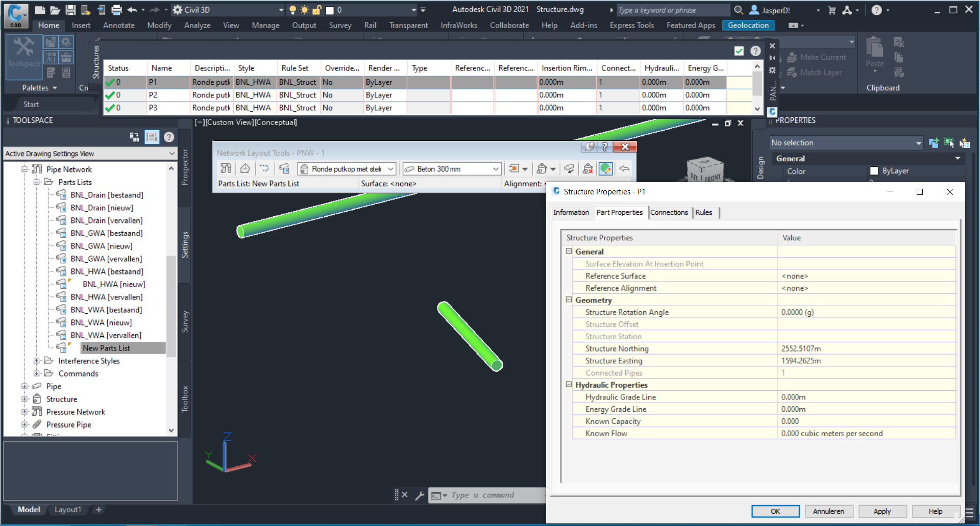Click the Delete Pipe Network Object icon

click(589, 168)
